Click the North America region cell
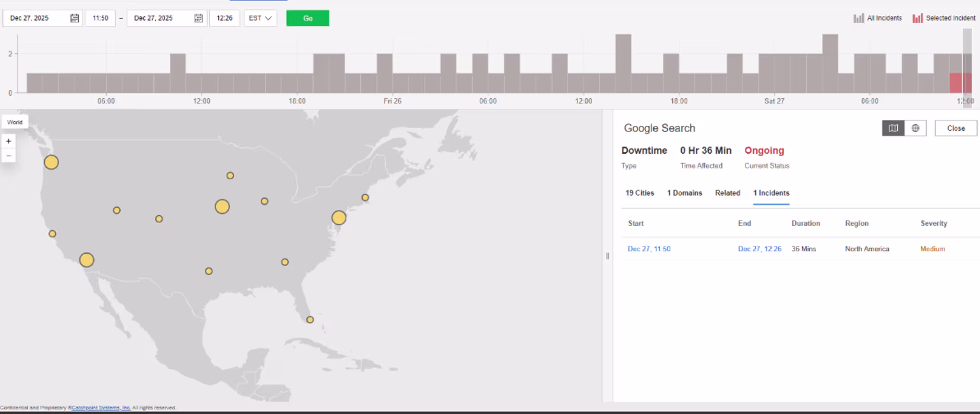This screenshot has width=980, height=414. pos(867,249)
